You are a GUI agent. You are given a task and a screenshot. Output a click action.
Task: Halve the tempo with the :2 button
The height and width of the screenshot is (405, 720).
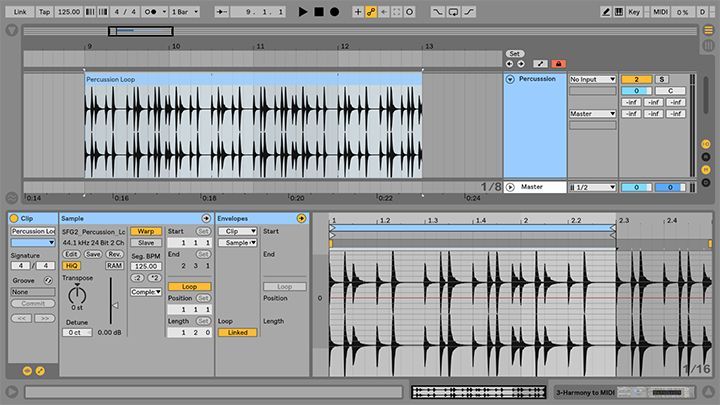point(138,278)
